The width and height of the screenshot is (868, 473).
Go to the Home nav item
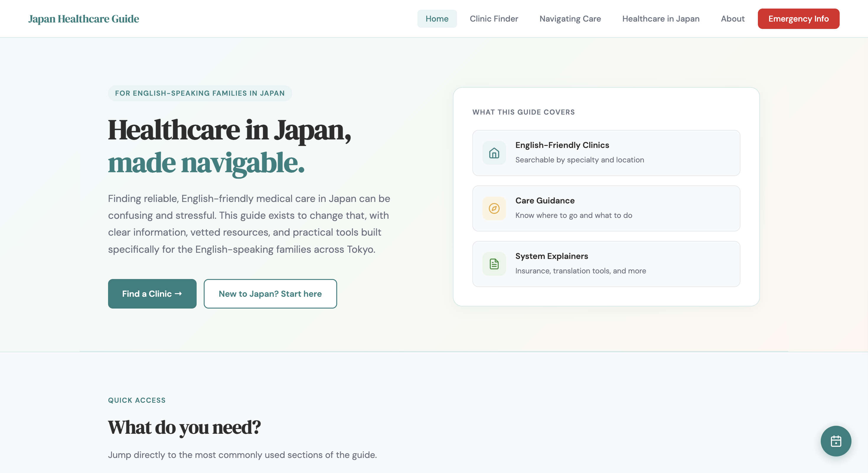437,19
